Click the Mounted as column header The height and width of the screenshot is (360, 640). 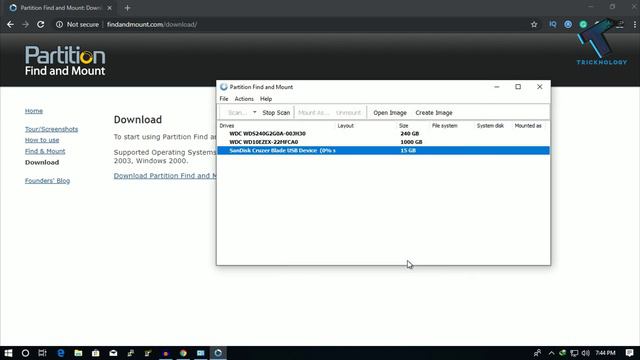pos(528,126)
